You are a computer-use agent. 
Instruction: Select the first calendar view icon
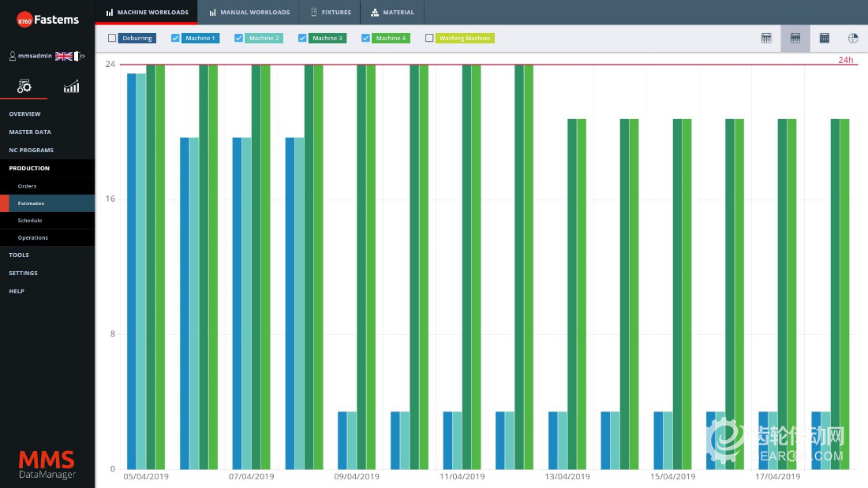coord(766,38)
